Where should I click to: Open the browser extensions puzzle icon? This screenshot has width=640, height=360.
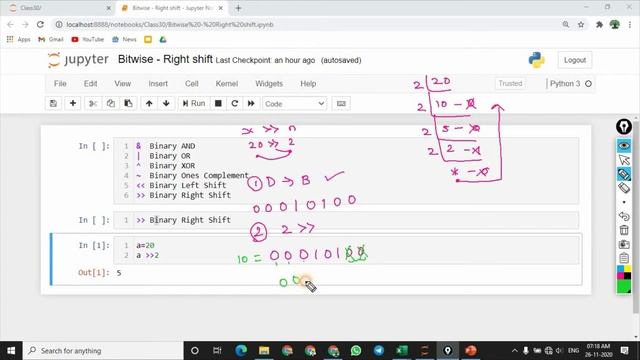pyautogui.click(x=599, y=24)
